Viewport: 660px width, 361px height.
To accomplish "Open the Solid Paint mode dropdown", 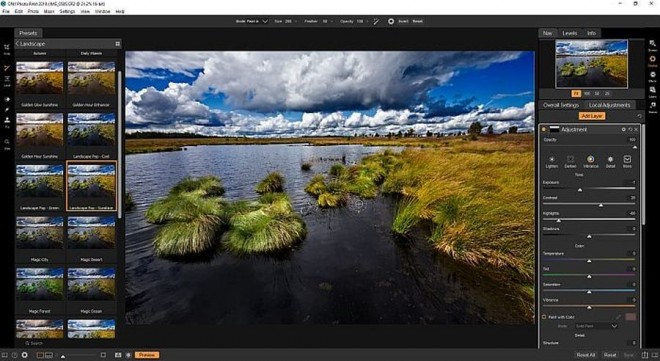I will tap(596, 326).
